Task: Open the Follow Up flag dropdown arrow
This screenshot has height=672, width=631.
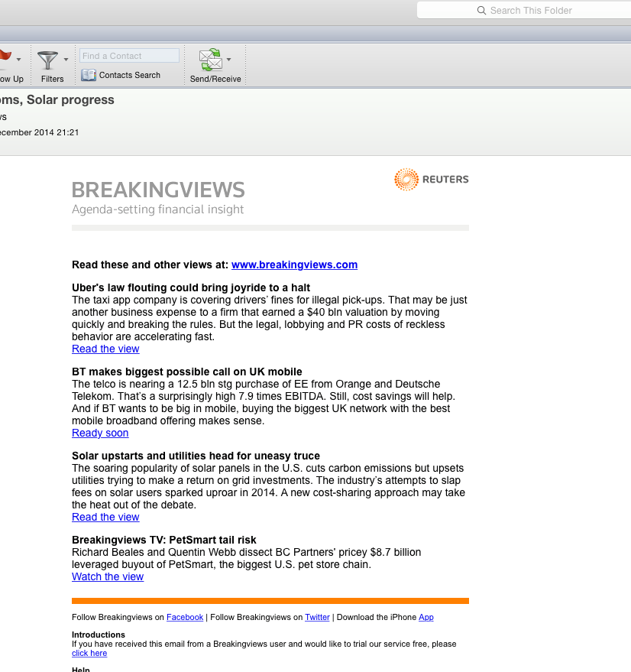Action: click(x=19, y=60)
